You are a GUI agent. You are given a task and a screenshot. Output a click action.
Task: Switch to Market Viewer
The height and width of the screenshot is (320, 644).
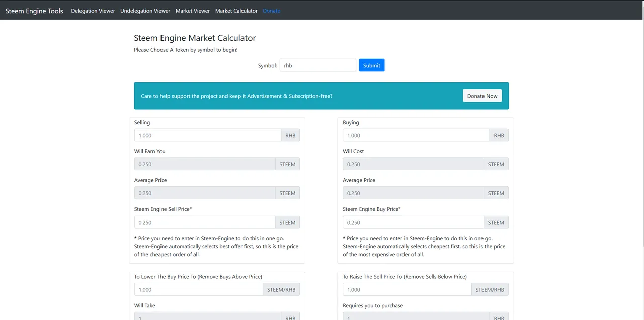click(x=193, y=11)
